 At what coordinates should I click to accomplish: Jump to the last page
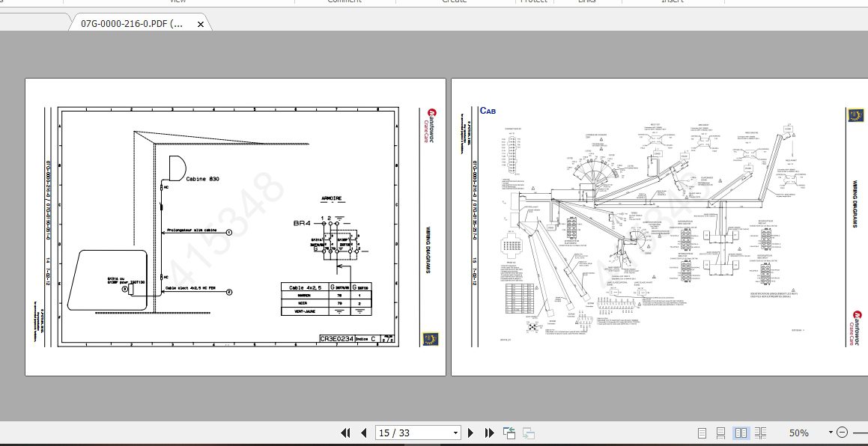tap(489, 433)
